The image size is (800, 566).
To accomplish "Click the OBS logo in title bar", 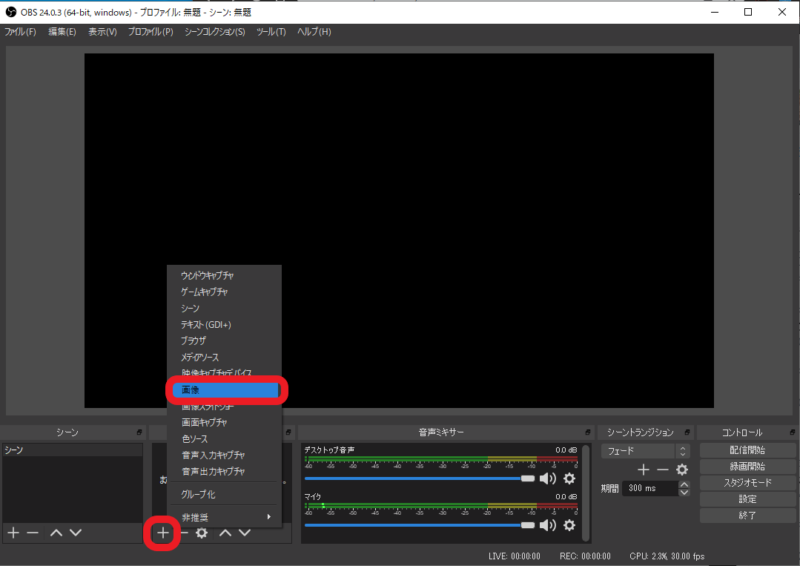I will (11, 12).
